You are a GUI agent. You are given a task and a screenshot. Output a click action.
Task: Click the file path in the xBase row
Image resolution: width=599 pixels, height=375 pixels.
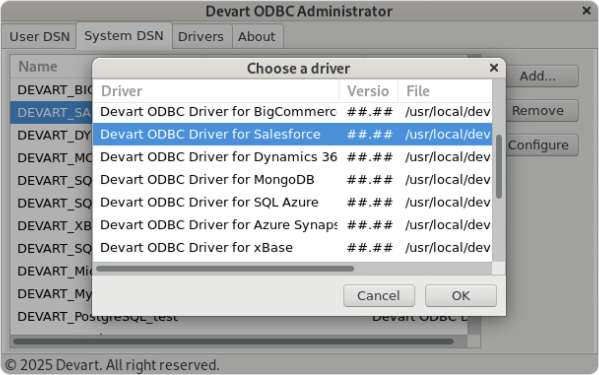(448, 247)
